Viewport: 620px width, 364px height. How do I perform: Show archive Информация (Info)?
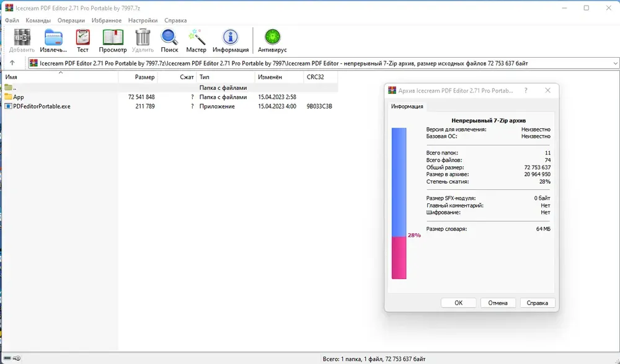pyautogui.click(x=231, y=38)
